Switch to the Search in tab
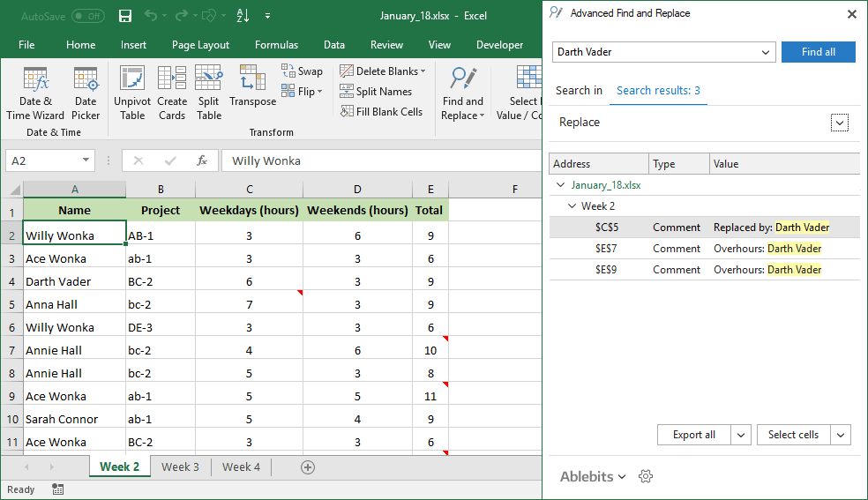The image size is (868, 500). 579,91
